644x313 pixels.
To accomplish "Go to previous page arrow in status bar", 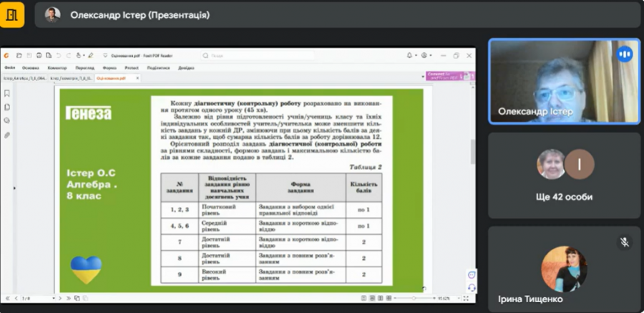I will tap(16, 298).
